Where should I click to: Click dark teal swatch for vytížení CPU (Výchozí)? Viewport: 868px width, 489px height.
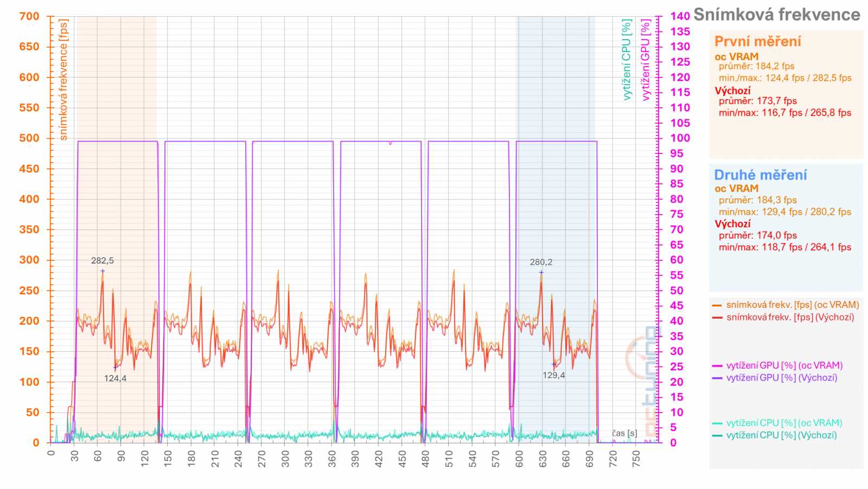click(717, 435)
